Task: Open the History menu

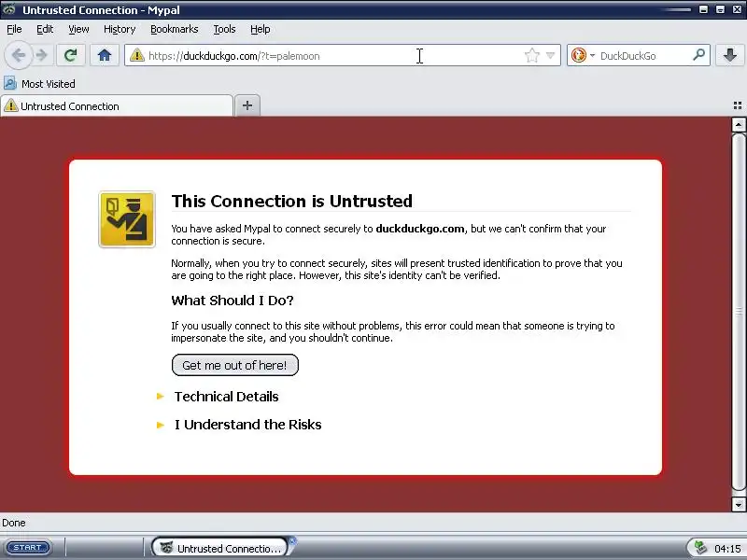Action: click(x=120, y=29)
